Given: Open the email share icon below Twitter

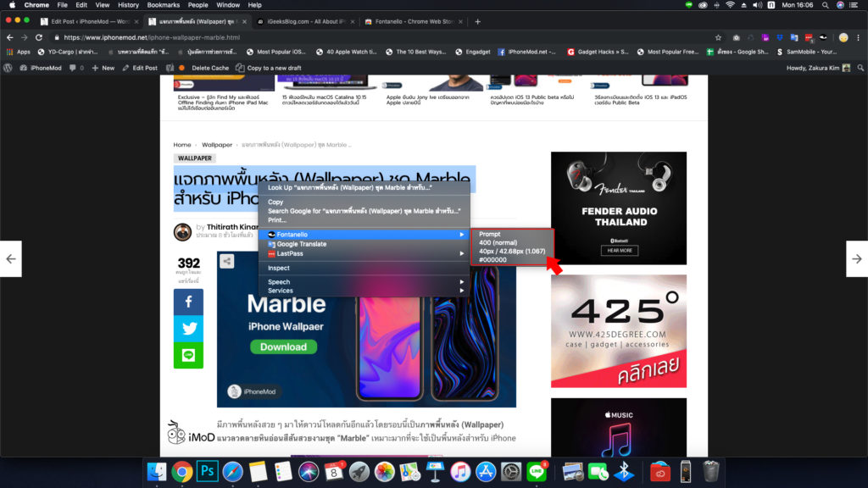Looking at the screenshot, I should pyautogui.click(x=188, y=355).
